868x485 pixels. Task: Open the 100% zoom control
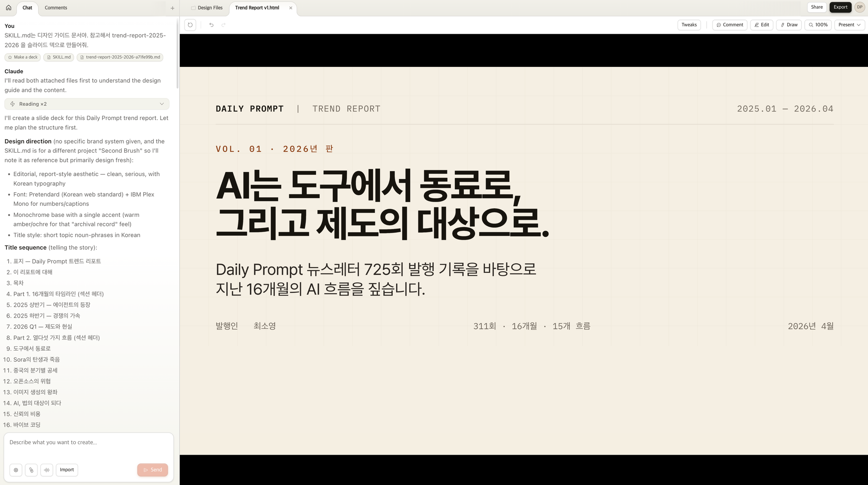click(x=818, y=25)
